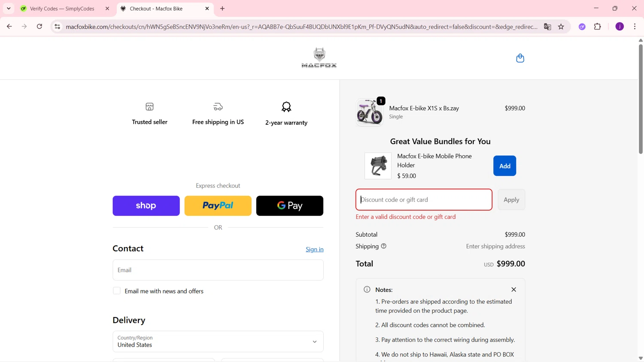Focus the Email input field
644x362 pixels.
(218, 270)
